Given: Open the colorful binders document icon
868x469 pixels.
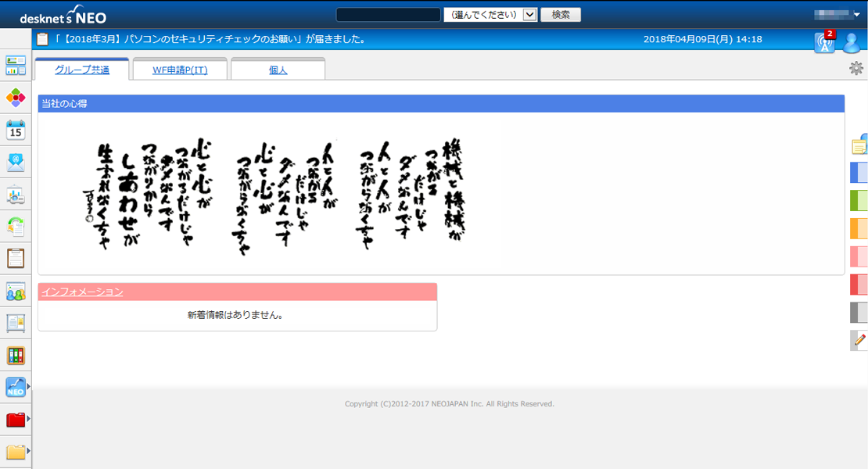Looking at the screenshot, I should [16, 356].
